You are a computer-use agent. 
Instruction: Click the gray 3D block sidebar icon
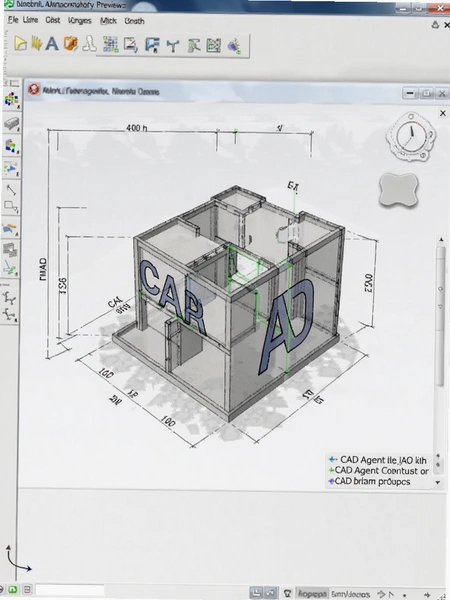click(x=11, y=123)
